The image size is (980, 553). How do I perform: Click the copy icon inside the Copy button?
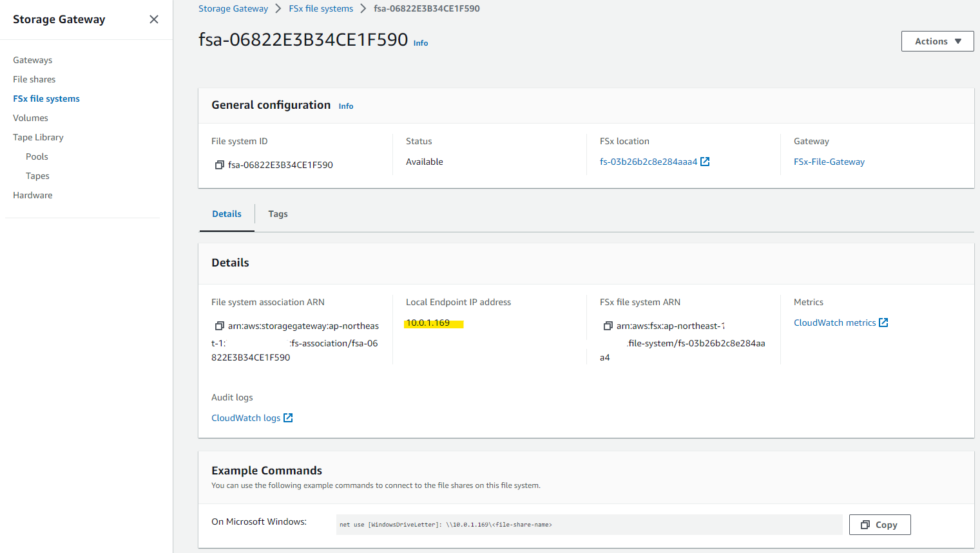coord(867,525)
